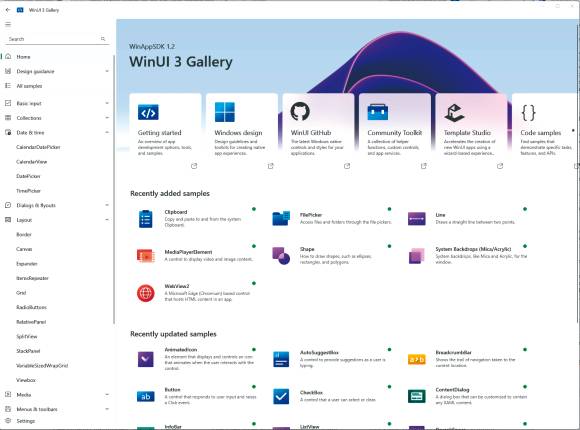Open the Line sample icon
Image resolution: width=580 pixels, height=430 pixels.
point(417,219)
